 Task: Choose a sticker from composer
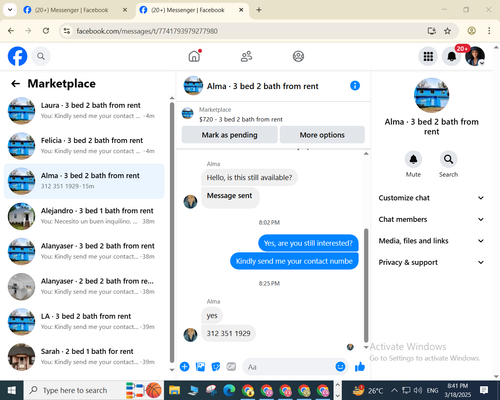tap(216, 367)
